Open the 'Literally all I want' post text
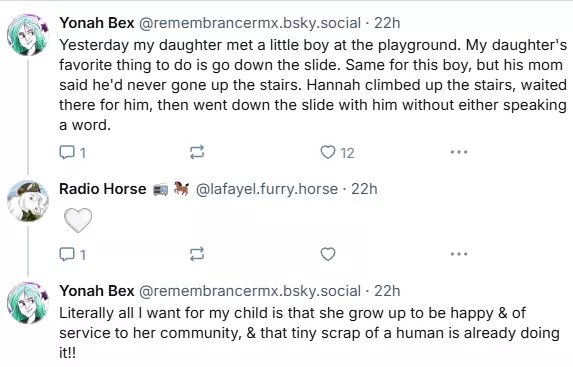The width and height of the screenshot is (573, 367). pyautogui.click(x=309, y=333)
